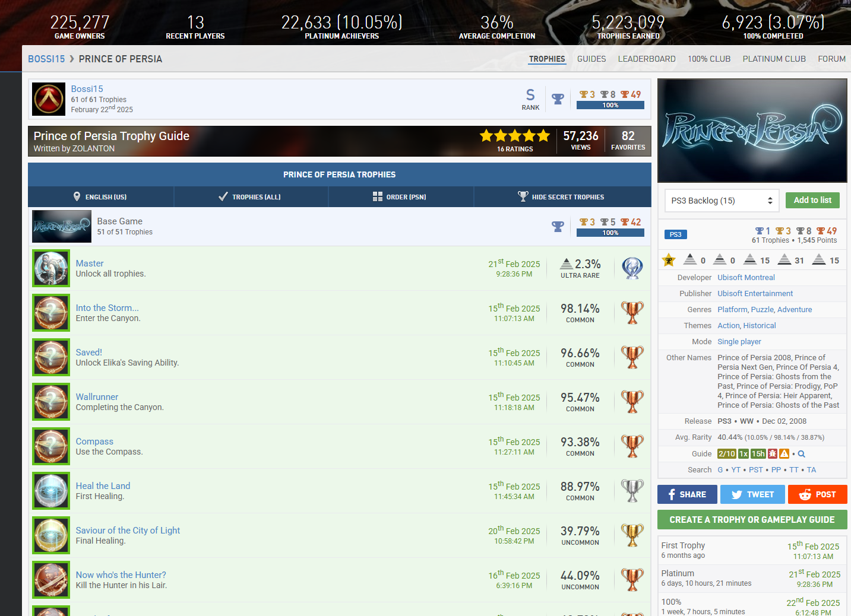
Task: Toggle Hide Secret Trophies
Action: tap(562, 196)
